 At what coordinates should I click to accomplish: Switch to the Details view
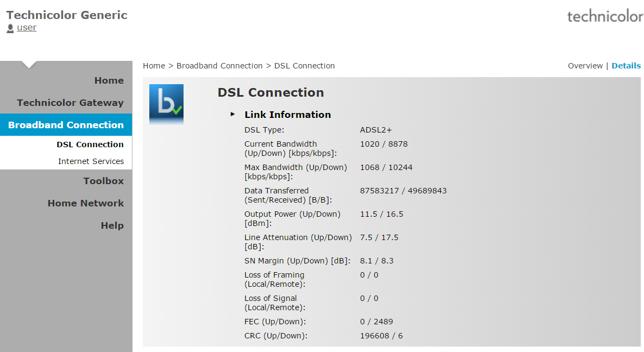pyautogui.click(x=626, y=66)
